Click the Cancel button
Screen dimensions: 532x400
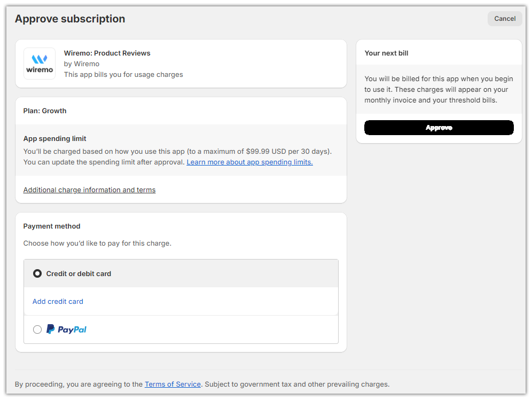pos(505,19)
